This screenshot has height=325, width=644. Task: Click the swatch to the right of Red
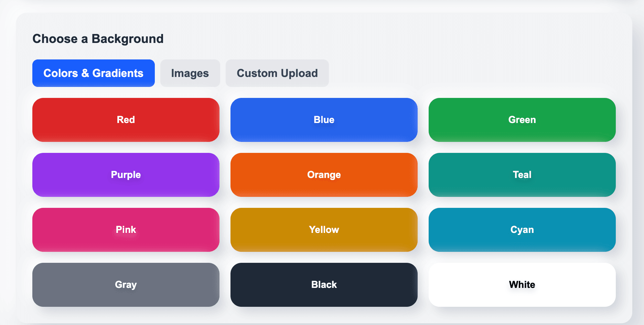coord(324,120)
